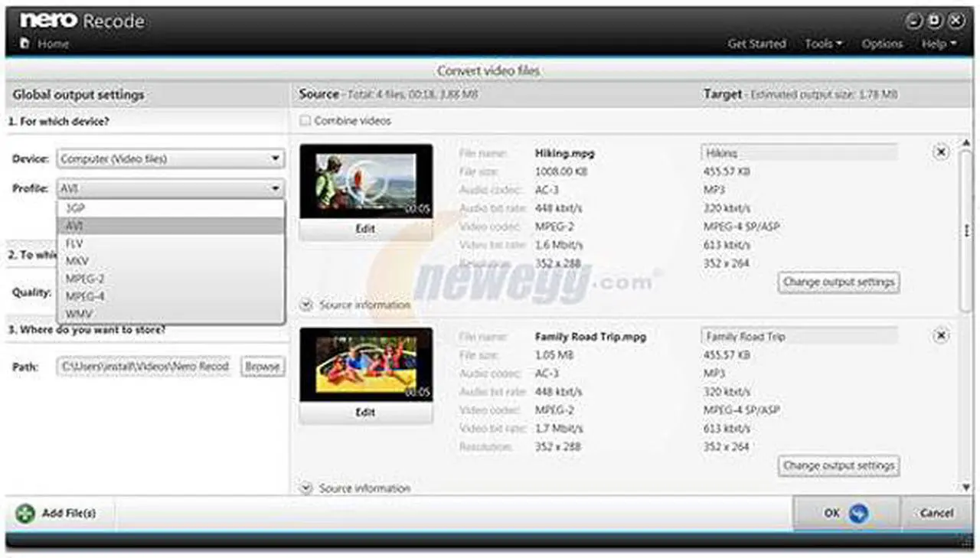Select AVI from the profile list
Image resolution: width=980 pixels, height=558 pixels.
(171, 226)
